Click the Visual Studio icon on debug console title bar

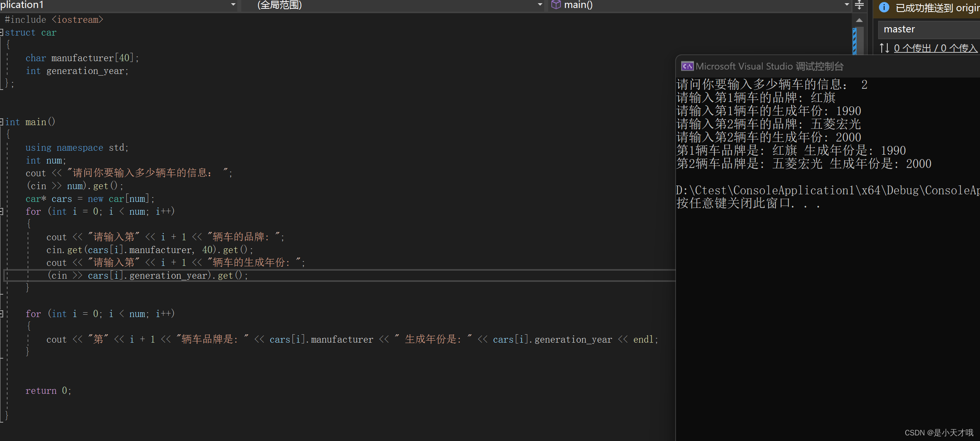click(x=687, y=66)
